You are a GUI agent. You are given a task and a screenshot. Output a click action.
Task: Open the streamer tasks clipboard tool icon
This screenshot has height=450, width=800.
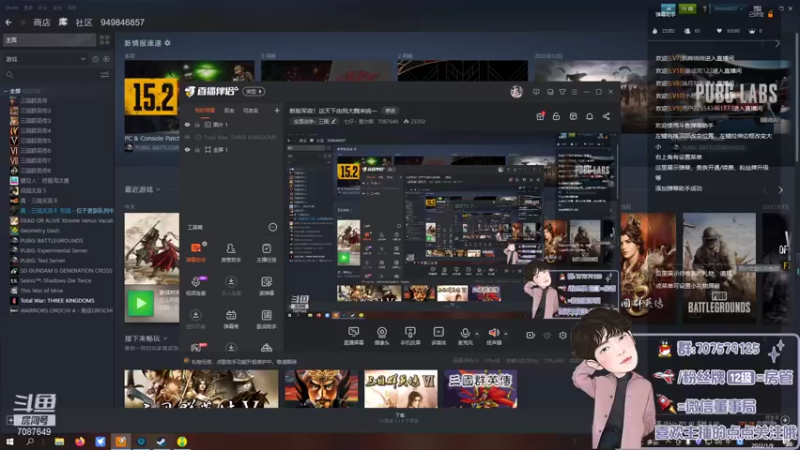tap(266, 252)
